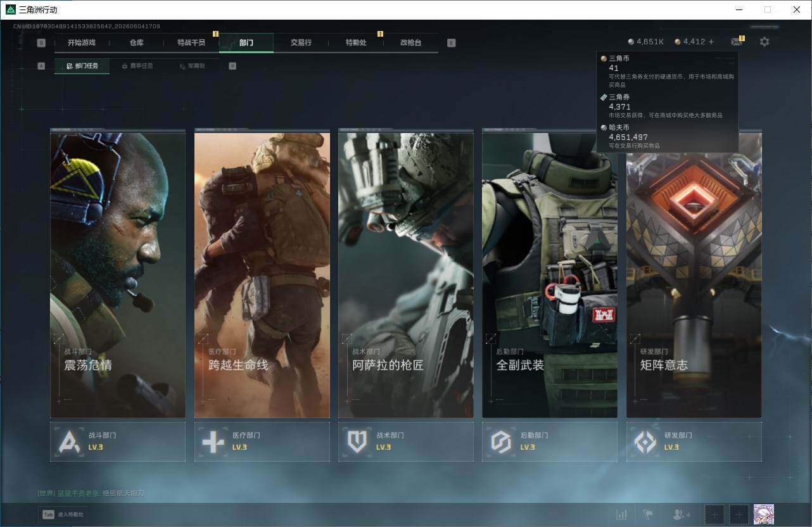Open the 矩阵意志 research mission card

(694, 275)
